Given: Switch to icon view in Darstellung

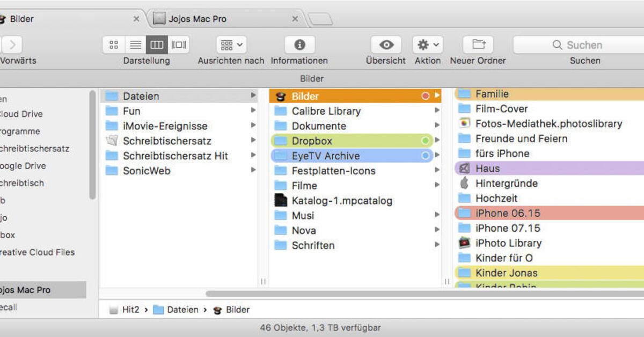Looking at the screenshot, I should click(114, 45).
